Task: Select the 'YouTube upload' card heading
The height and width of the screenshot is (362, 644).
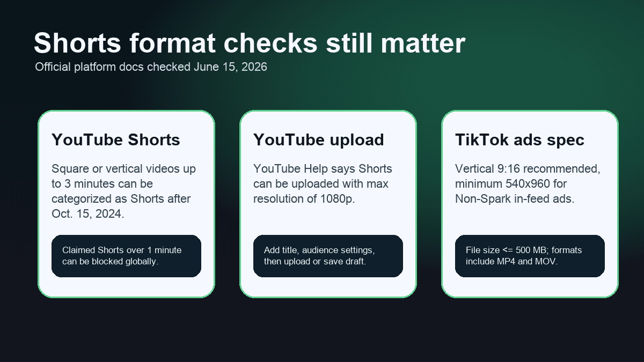Action: tap(319, 140)
